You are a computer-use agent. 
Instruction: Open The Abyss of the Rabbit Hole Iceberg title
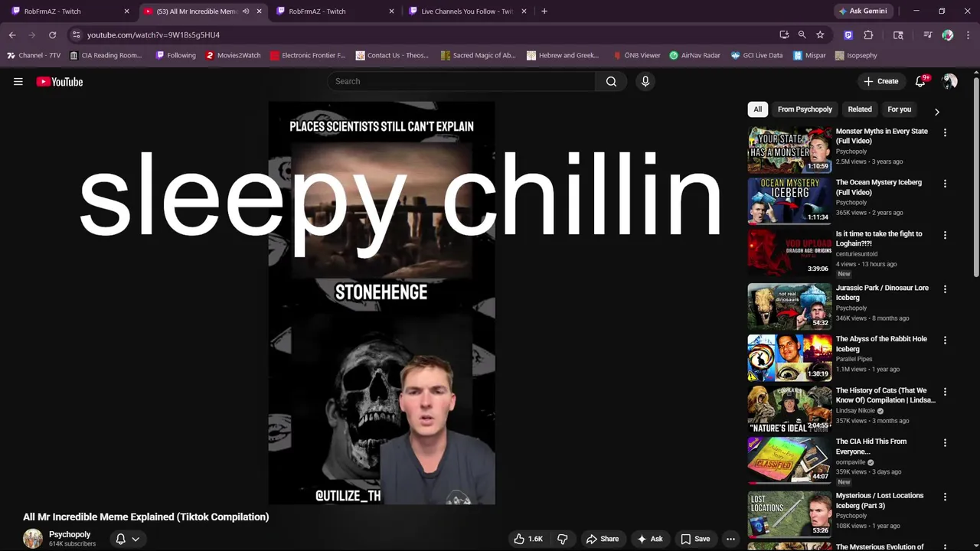(881, 344)
